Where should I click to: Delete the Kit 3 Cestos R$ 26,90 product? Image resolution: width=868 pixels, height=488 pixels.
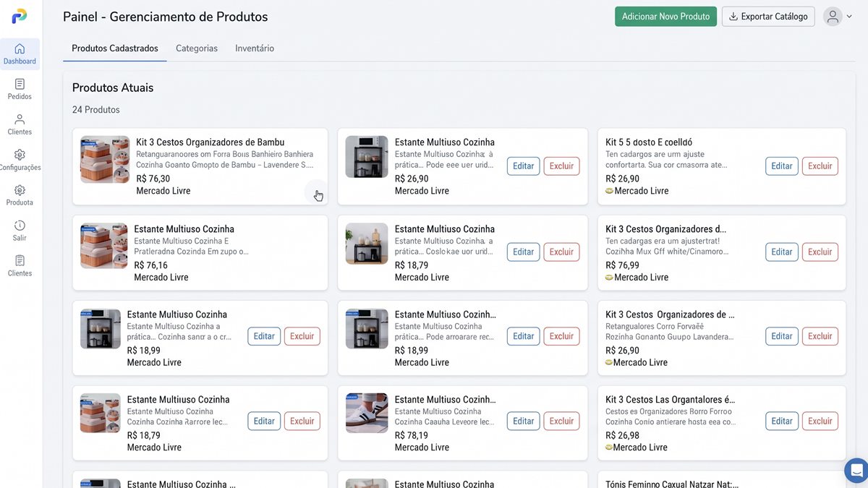tap(820, 336)
